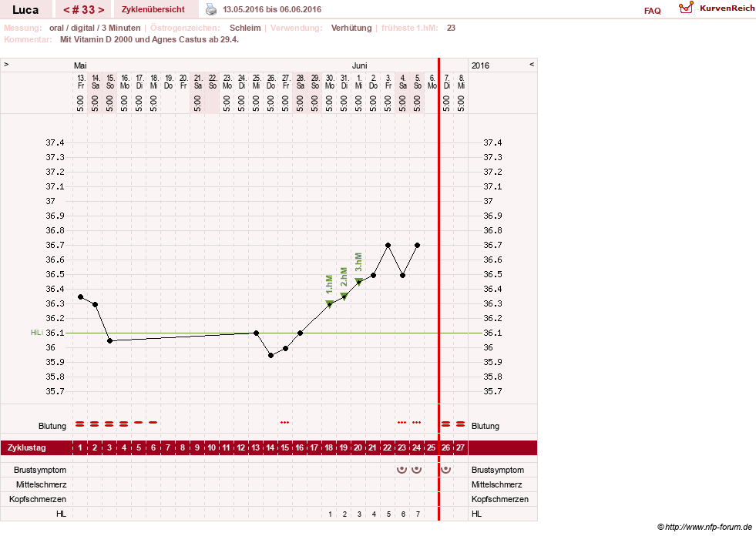The width and height of the screenshot is (756, 536).
Task: Click the Blutung label on the left
Action: [52, 426]
